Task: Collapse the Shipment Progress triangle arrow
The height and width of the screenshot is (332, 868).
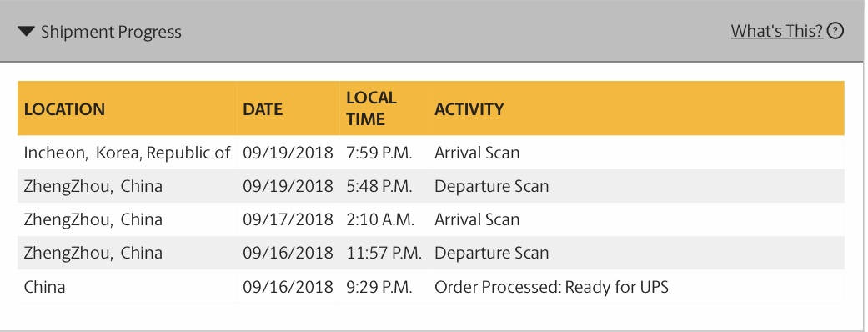Action: (26, 31)
